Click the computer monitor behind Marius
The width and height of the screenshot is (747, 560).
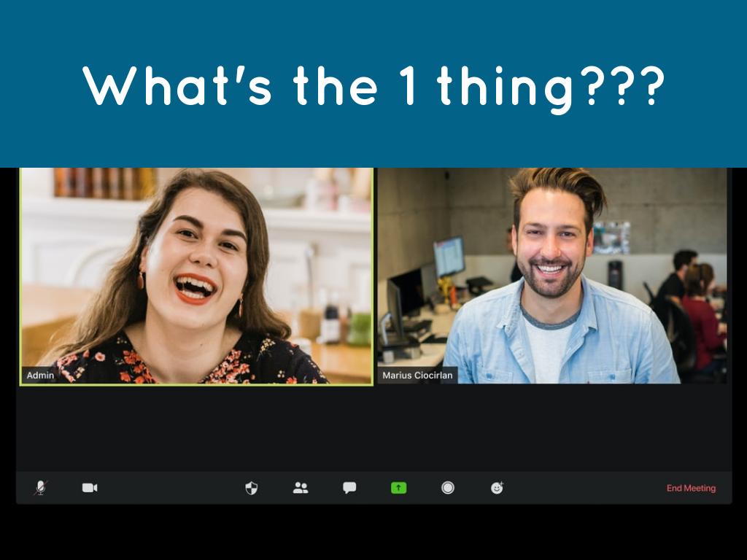point(449,257)
